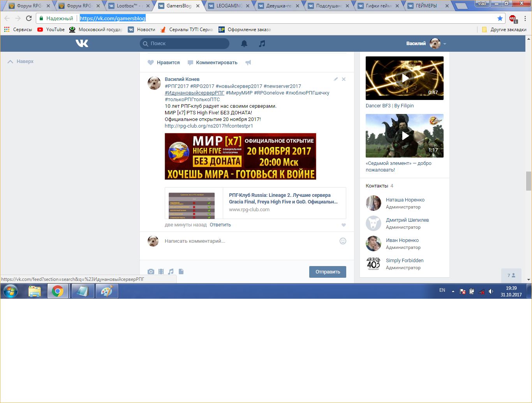532x403 pixels.
Task: Click the Контакты section header
Action: pos(377,186)
